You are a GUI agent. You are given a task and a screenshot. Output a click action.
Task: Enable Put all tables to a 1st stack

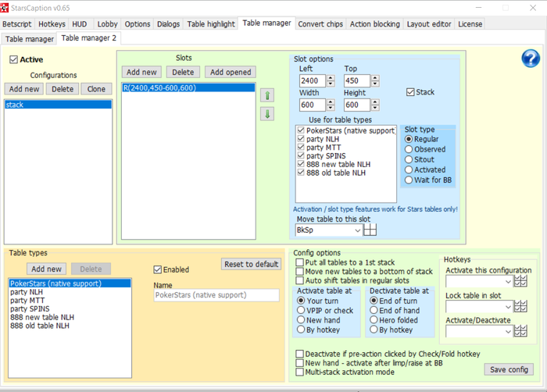pos(300,262)
